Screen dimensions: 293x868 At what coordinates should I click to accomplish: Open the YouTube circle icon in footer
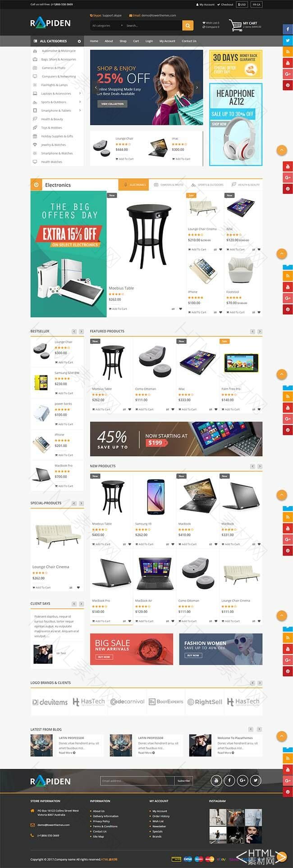click(216, 780)
